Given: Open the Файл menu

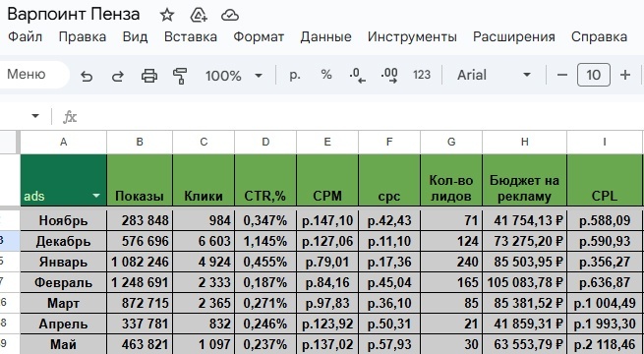Looking at the screenshot, I should pos(25,37).
